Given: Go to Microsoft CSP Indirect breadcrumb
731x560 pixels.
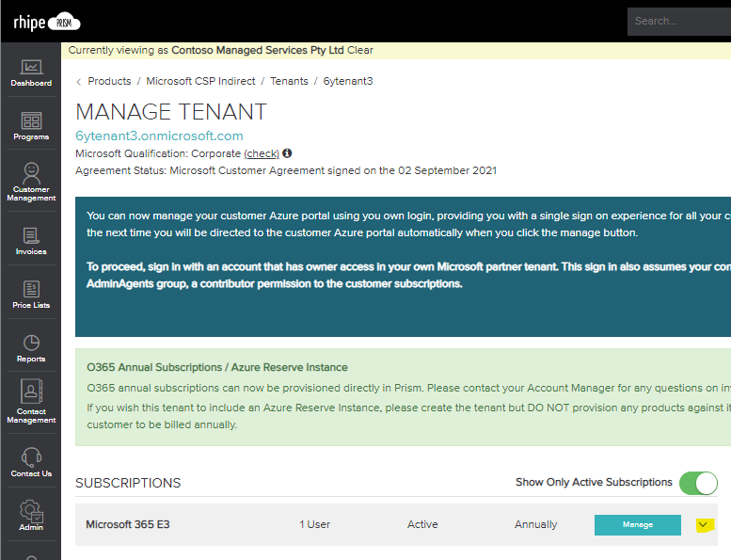Looking at the screenshot, I should 201,81.
